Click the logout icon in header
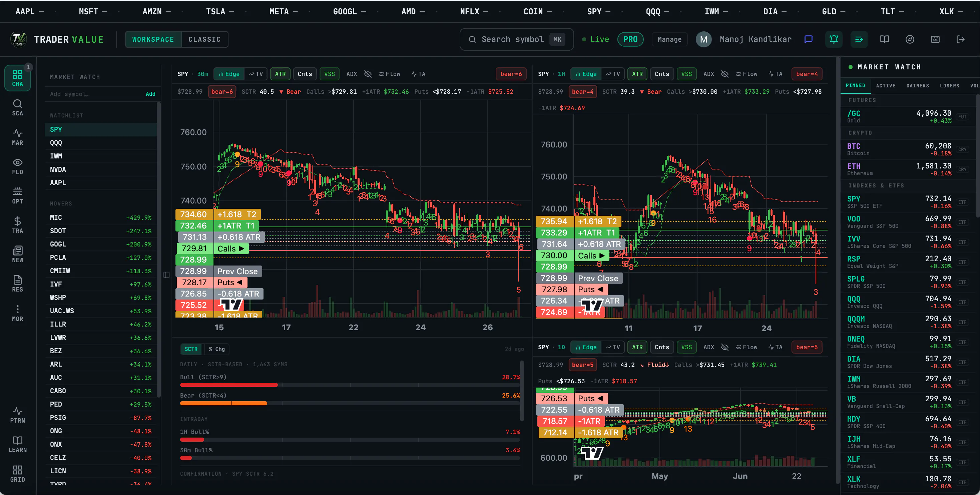 (961, 39)
